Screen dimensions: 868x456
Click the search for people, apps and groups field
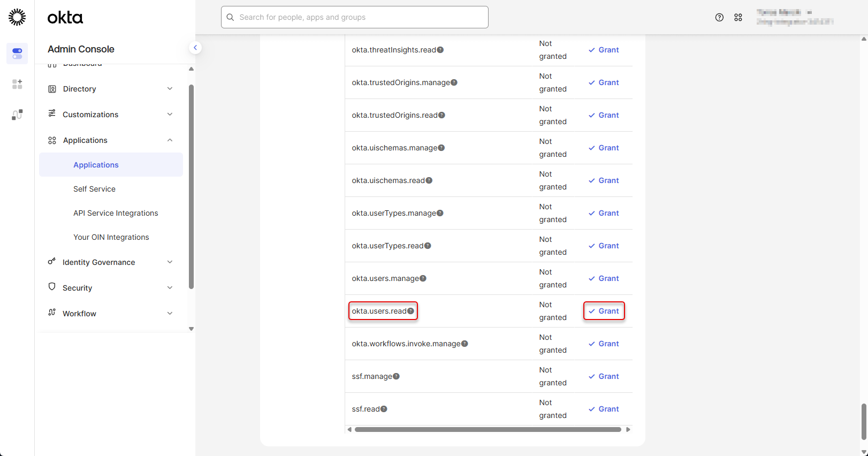pyautogui.click(x=355, y=17)
